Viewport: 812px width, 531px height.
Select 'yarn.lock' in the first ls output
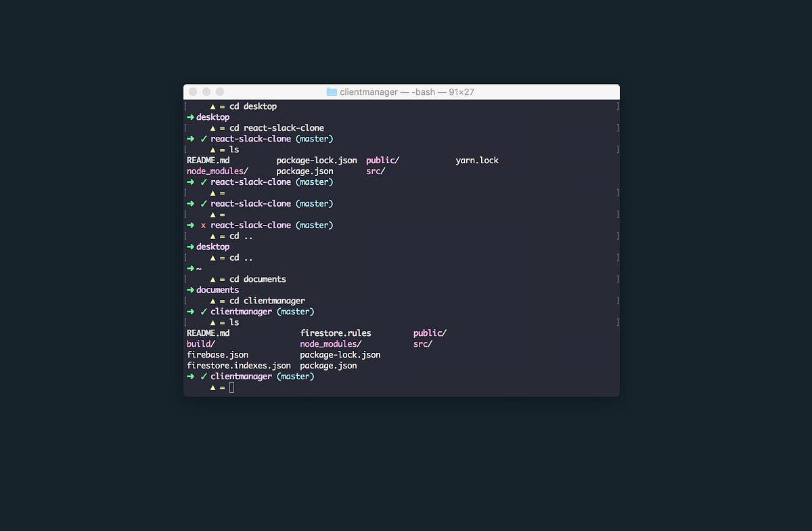click(x=477, y=161)
